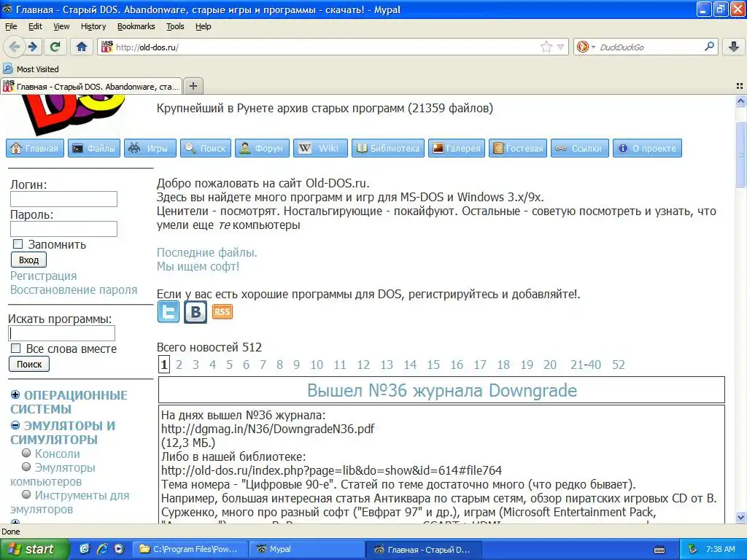Reload the page with the refresh icon

(x=55, y=47)
